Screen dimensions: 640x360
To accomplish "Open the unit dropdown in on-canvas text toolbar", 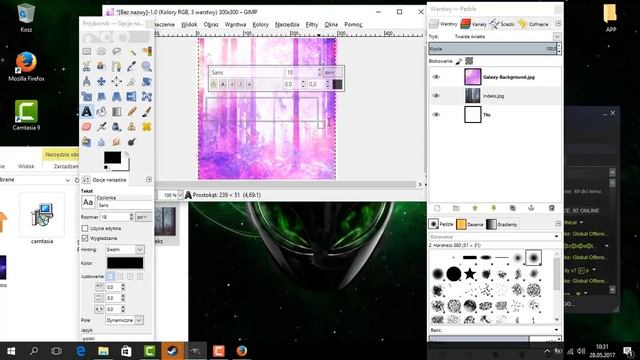I will pos(333,72).
